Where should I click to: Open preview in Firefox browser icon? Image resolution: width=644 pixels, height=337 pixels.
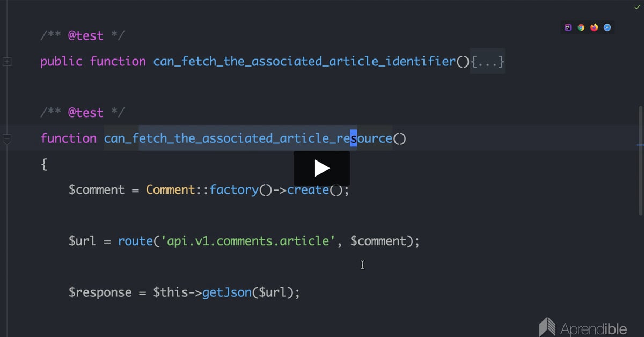tap(594, 27)
